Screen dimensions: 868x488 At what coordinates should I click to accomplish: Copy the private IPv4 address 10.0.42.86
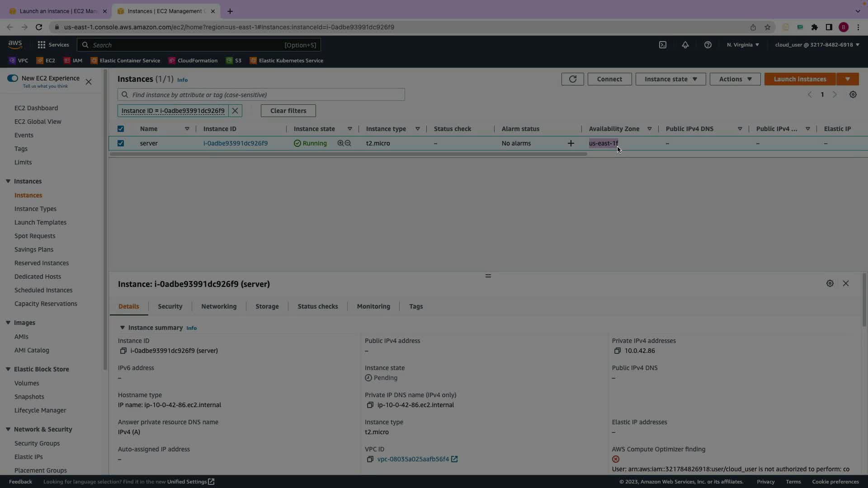617,351
